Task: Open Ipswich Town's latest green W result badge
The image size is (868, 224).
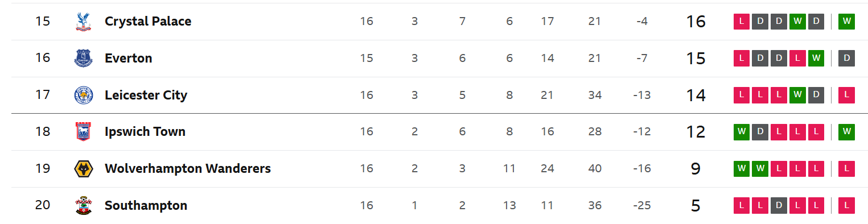Action: (846, 132)
